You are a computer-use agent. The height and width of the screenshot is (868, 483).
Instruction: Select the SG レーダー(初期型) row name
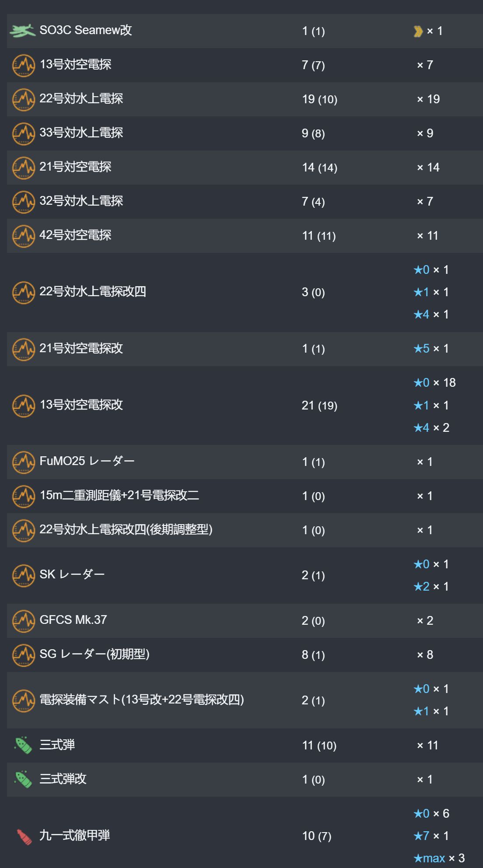tap(94, 654)
